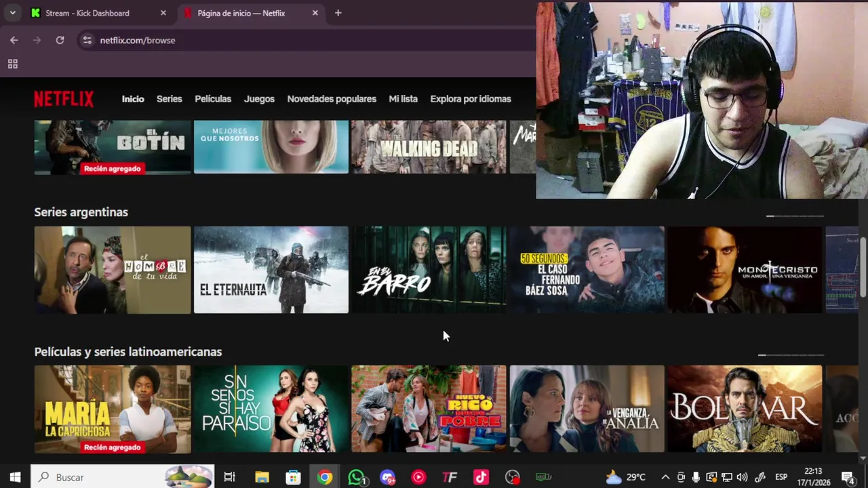Open Bolívar series card

(745, 409)
